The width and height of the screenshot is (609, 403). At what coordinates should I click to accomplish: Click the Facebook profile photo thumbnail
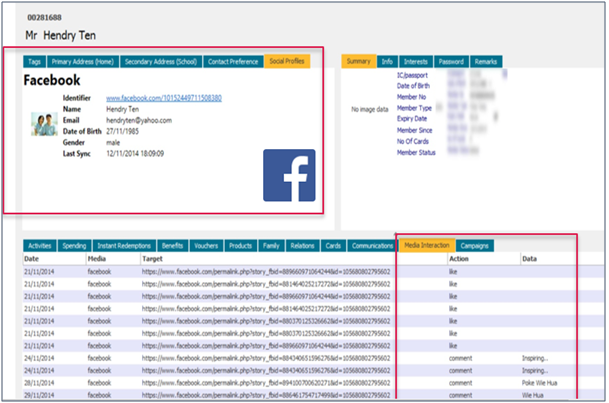44,124
